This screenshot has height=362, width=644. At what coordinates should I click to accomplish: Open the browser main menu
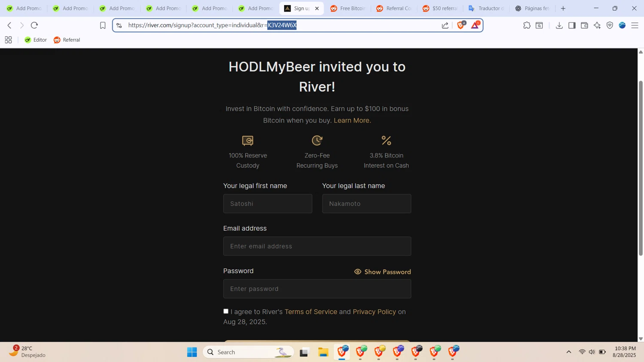click(635, 25)
